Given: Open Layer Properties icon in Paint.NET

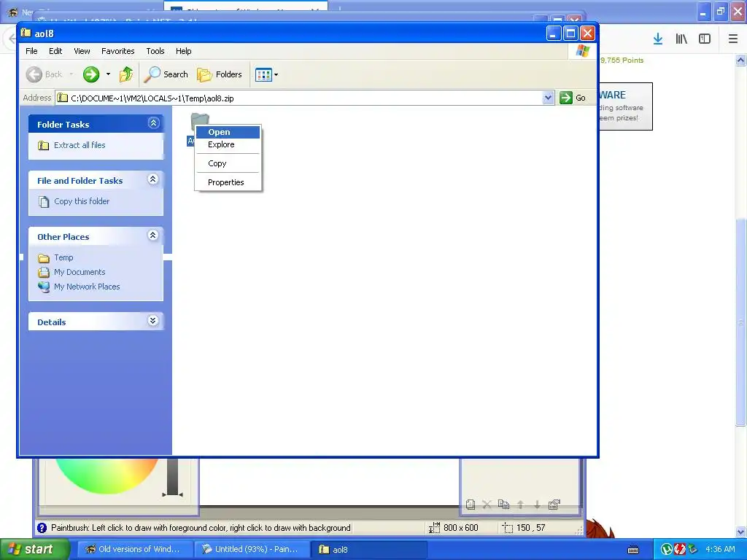Looking at the screenshot, I should pyautogui.click(x=554, y=505).
